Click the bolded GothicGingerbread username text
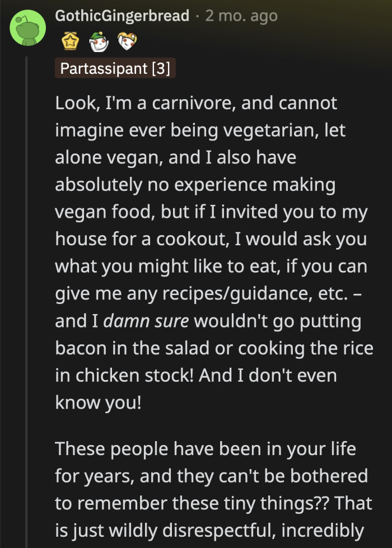Screen dimensions: 392x548 click(x=122, y=16)
